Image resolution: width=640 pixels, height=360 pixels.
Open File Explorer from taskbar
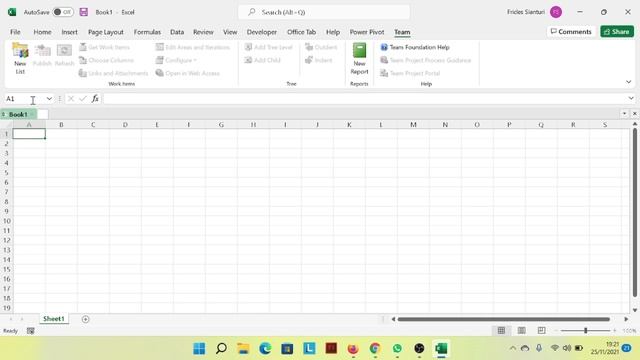(x=243, y=349)
